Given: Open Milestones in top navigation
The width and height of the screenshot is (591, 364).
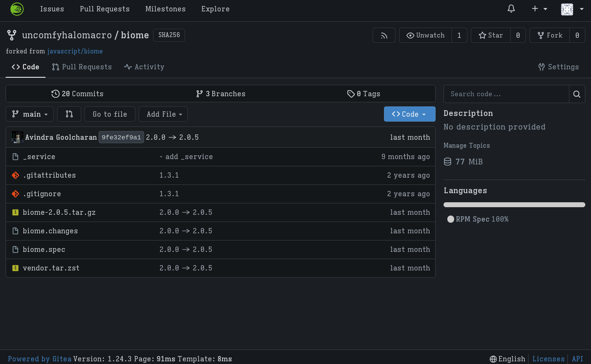Looking at the screenshot, I should [166, 9].
